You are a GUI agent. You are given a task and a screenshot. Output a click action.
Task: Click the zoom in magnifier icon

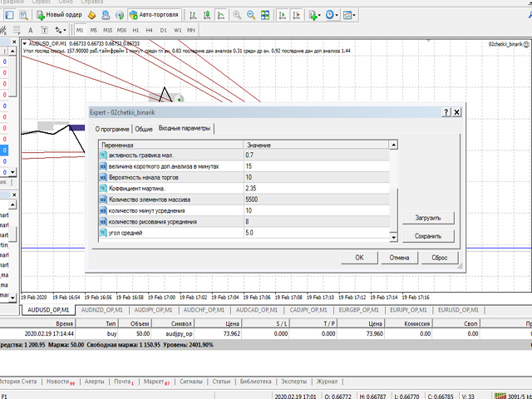[x=235, y=14]
